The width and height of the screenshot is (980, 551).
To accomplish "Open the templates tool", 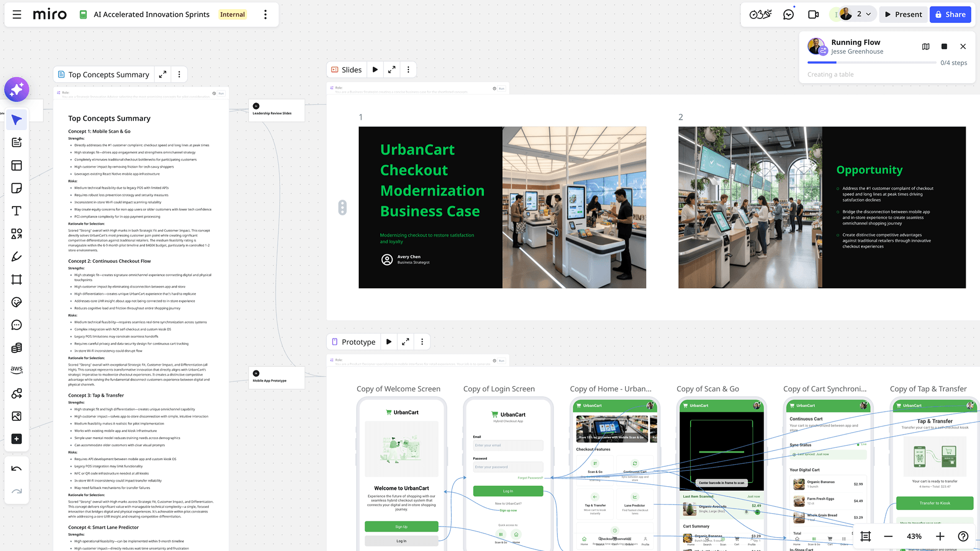I will pos(16,165).
